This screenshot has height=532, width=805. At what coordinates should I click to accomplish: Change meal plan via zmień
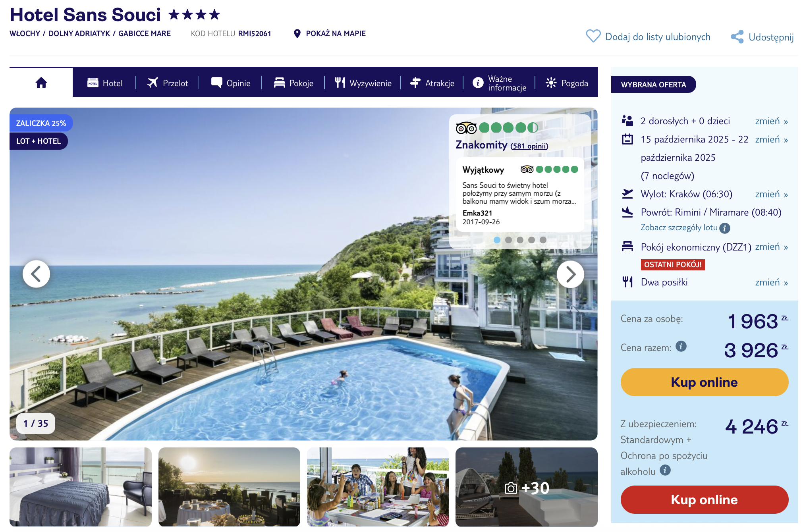pyautogui.click(x=771, y=282)
